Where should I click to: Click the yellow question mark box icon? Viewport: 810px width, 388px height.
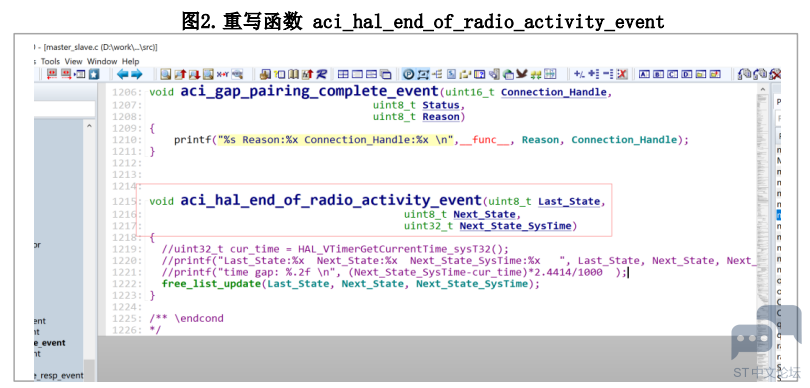(x=279, y=74)
